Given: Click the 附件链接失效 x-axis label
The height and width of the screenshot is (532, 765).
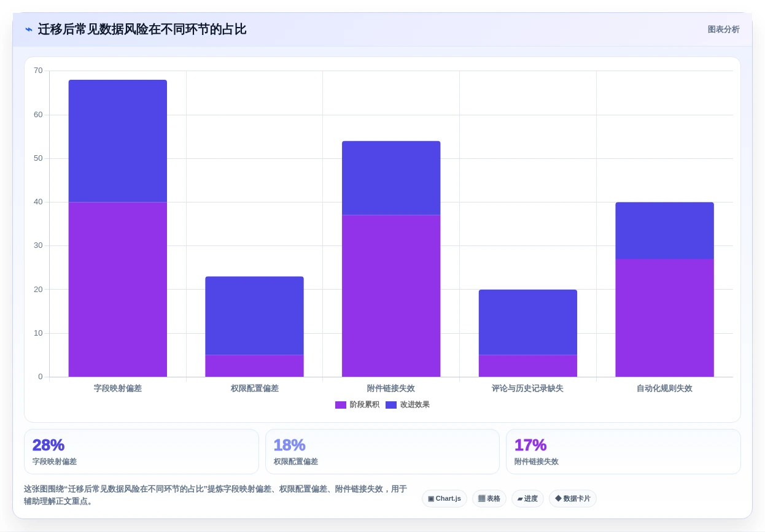Looking at the screenshot, I should coord(391,388).
